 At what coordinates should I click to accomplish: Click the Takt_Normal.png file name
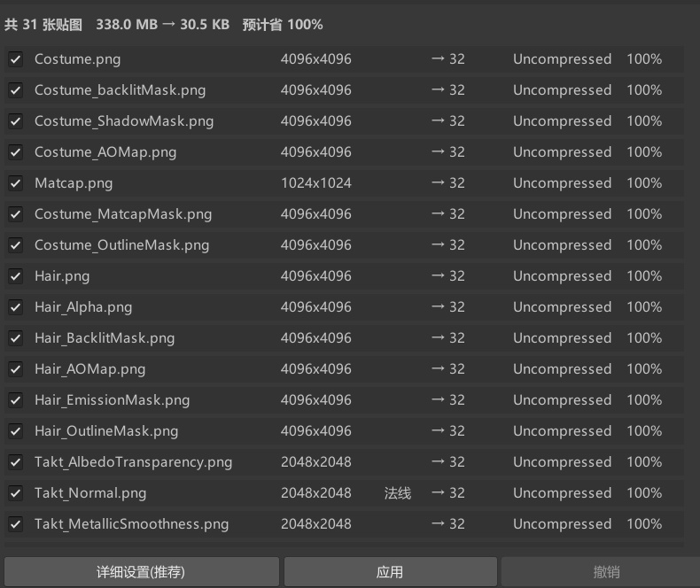[x=90, y=493]
